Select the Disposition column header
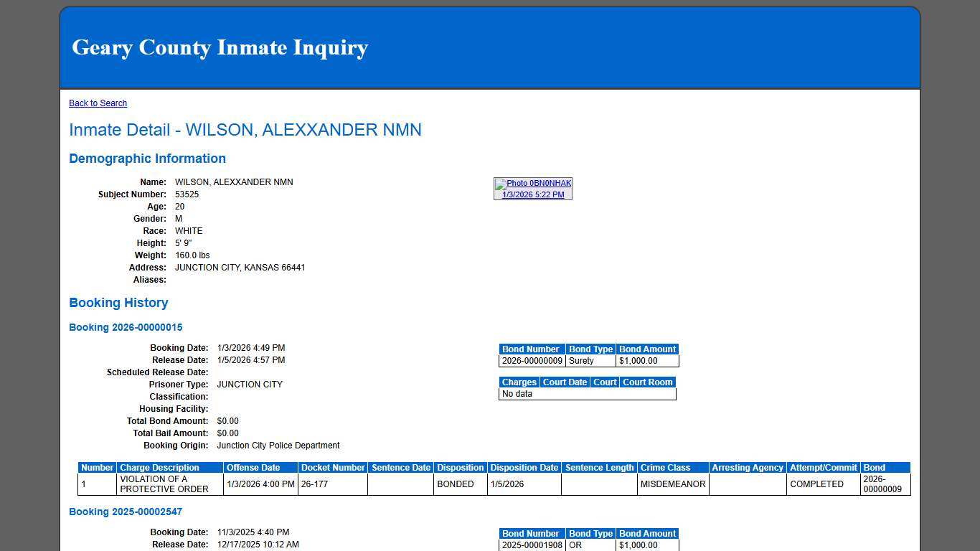 coord(460,467)
